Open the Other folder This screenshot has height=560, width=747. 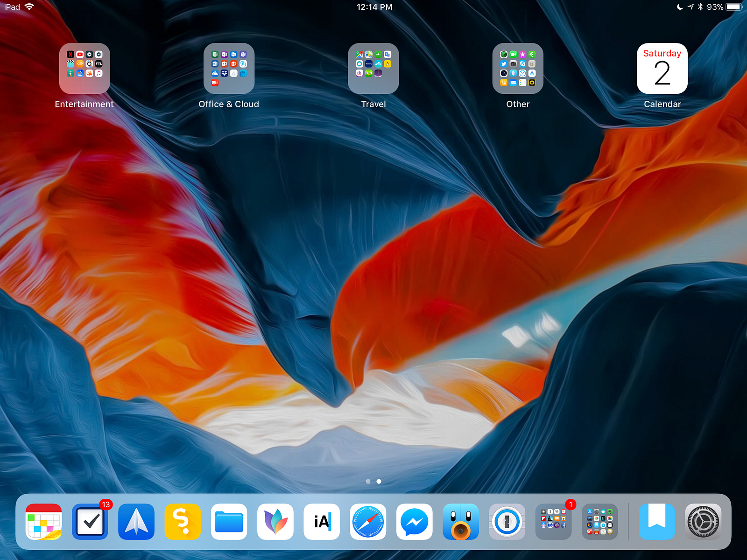click(x=518, y=69)
